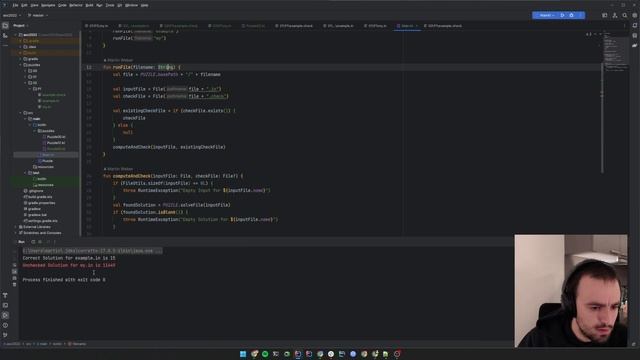Screen dimensions: 640x360
Task: Open the File menu
Action: pos(15,5)
